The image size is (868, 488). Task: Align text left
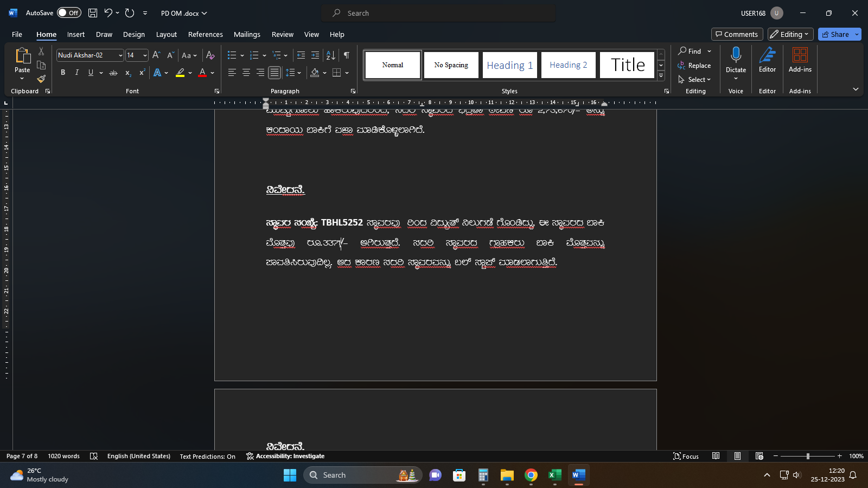[x=232, y=73]
